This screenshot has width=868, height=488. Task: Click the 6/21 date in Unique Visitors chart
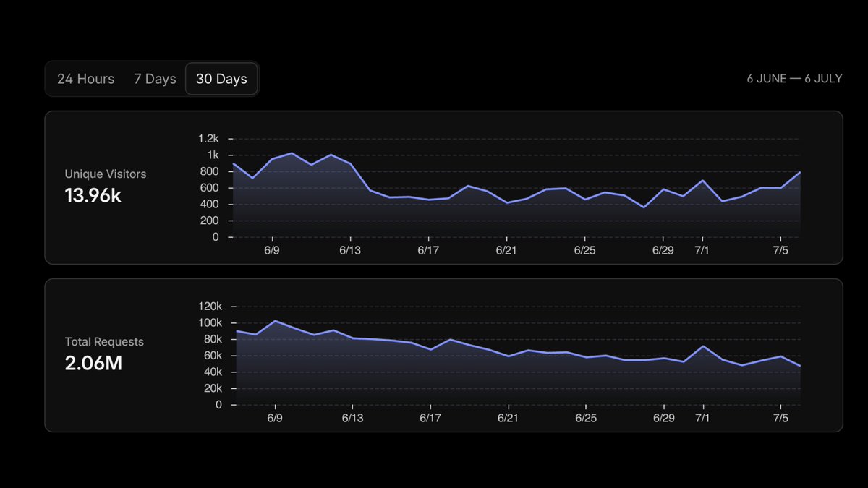click(x=507, y=250)
